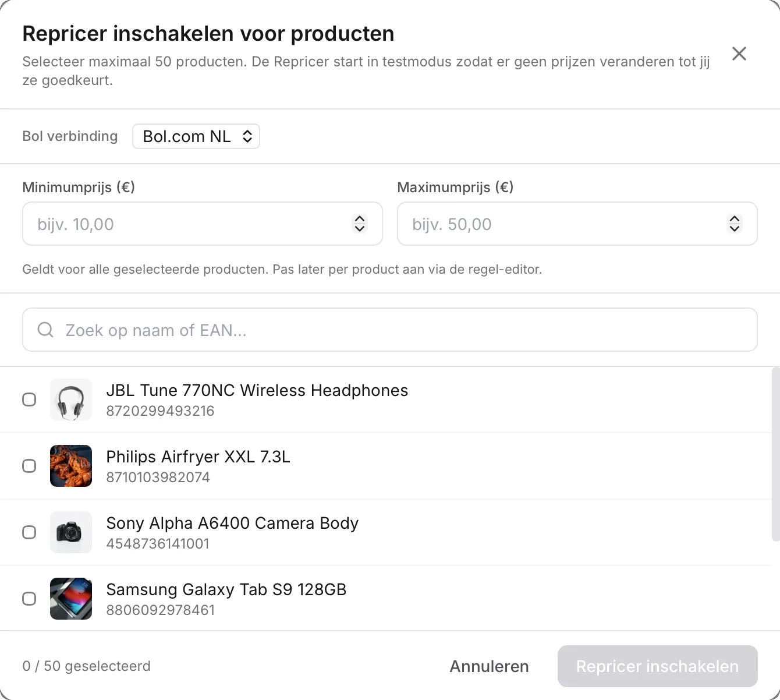This screenshot has height=700, width=780.
Task: Select the product name Sony Alpha A6400 Camera Body
Action: [232, 523]
